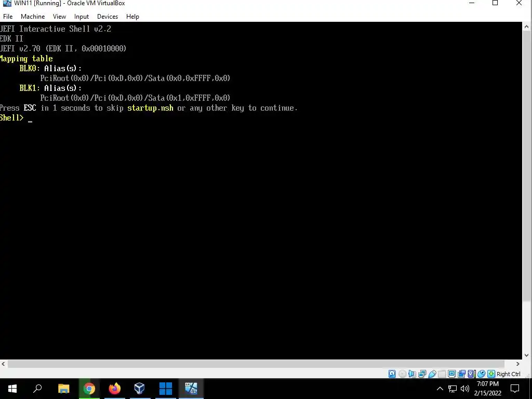The image size is (532, 399).
Task: Click the blue Windows 11 tile taskbar icon
Action: [166, 389]
